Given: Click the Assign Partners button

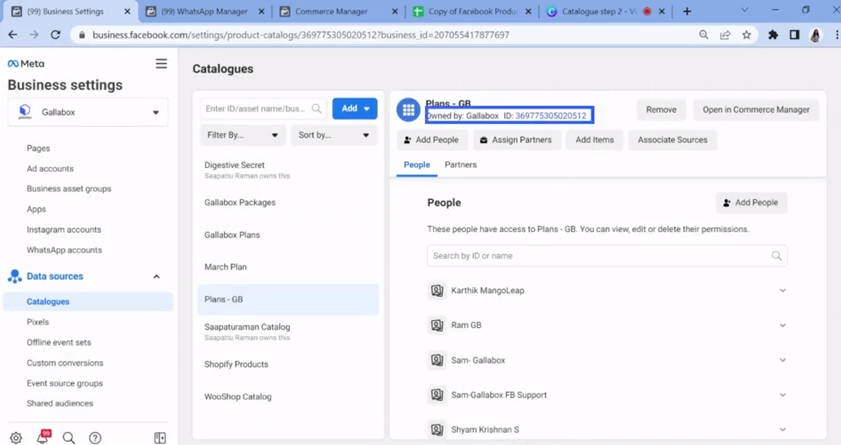Looking at the screenshot, I should (515, 140).
